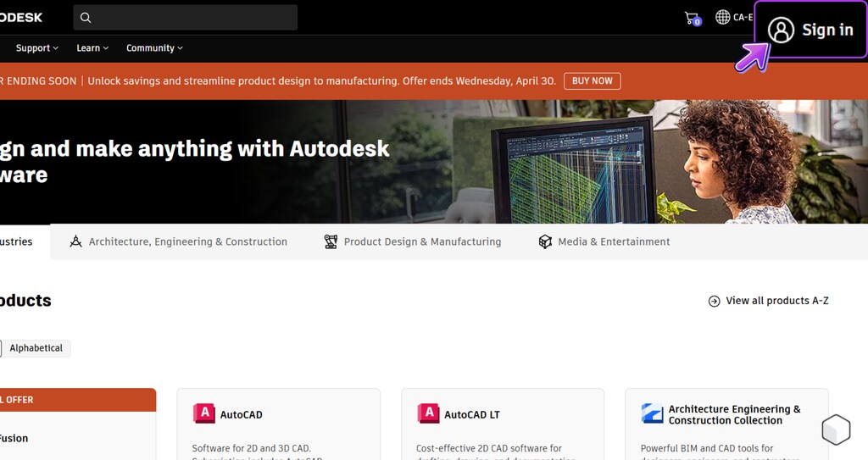Click the search magnifier icon

(86, 18)
